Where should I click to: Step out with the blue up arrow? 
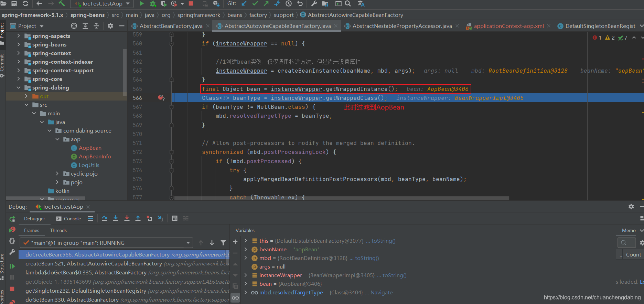coord(138,218)
